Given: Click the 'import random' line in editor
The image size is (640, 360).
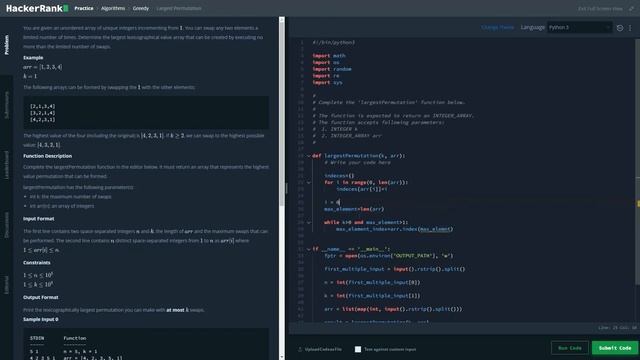Looking at the screenshot, I should (x=332, y=69).
